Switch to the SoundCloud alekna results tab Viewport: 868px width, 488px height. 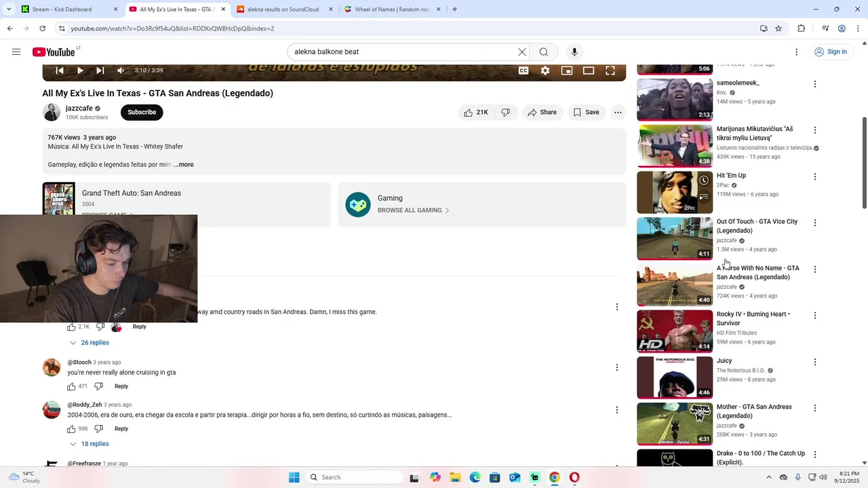click(x=285, y=9)
